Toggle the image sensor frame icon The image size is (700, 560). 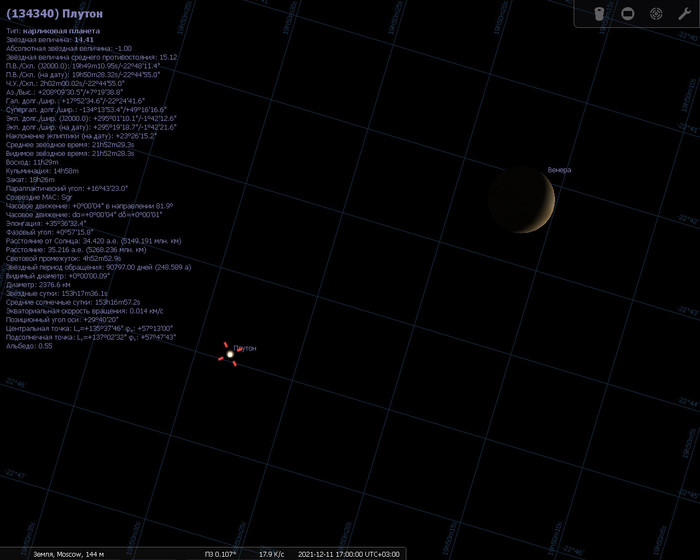pyautogui.click(x=628, y=14)
